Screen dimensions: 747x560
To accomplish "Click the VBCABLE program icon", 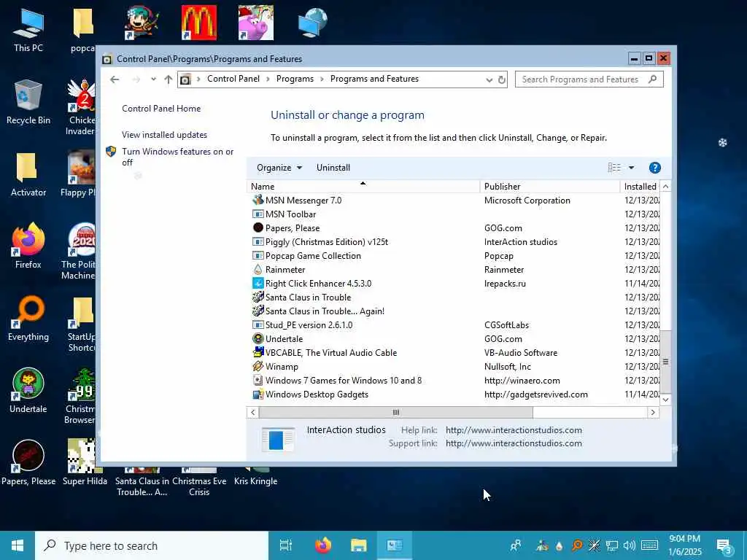I will tap(258, 352).
